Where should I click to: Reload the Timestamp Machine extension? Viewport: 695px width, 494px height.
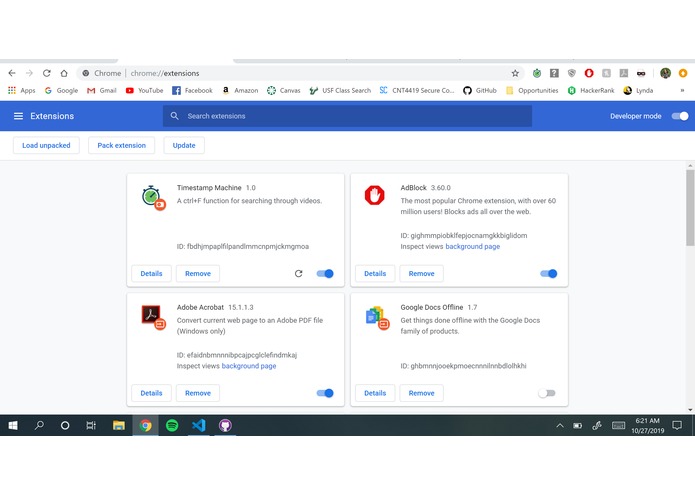pyautogui.click(x=299, y=273)
